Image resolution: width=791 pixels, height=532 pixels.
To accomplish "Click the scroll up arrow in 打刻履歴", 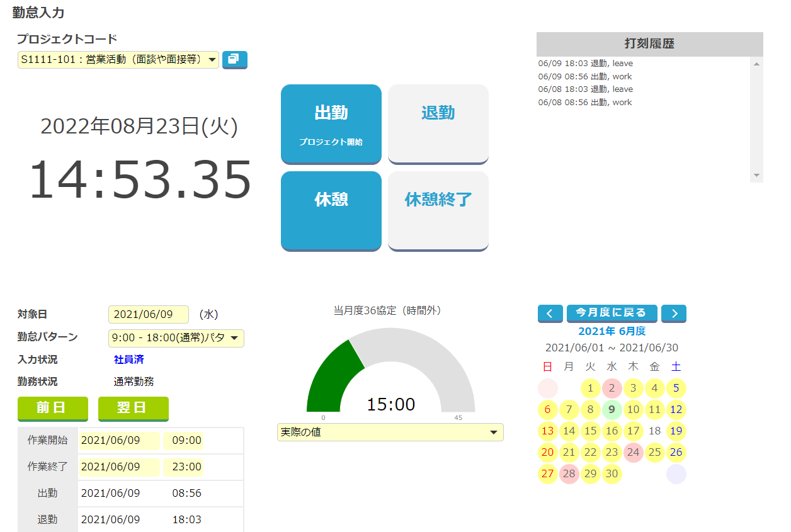I will [x=756, y=64].
